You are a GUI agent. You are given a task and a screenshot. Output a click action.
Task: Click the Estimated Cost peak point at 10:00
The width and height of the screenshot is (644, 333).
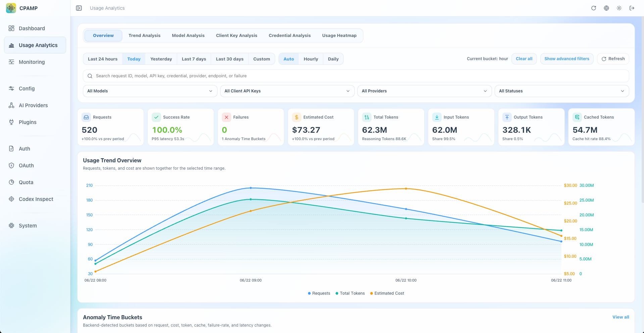(x=406, y=189)
